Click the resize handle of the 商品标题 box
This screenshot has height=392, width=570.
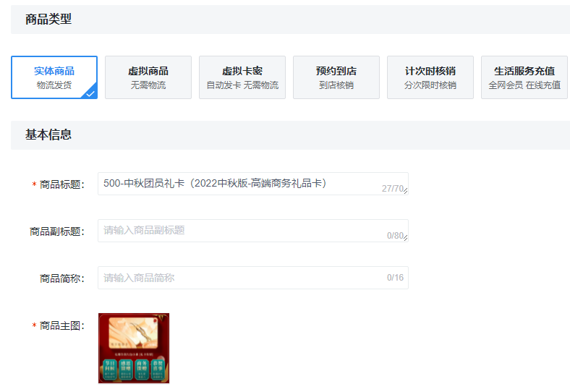(406, 192)
